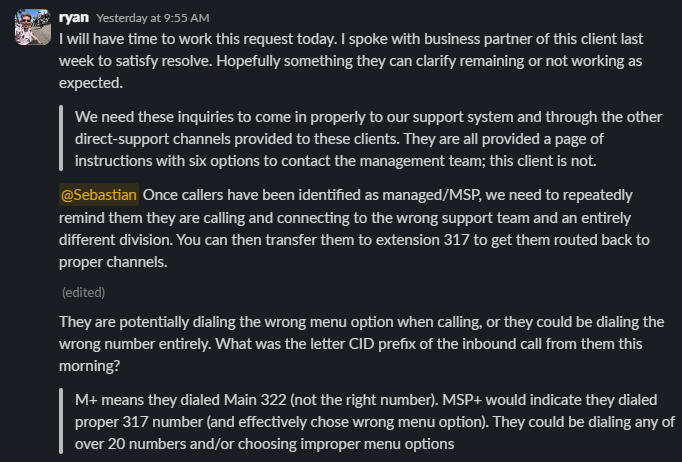
Task: Click the ryan username link
Action: coord(74,17)
